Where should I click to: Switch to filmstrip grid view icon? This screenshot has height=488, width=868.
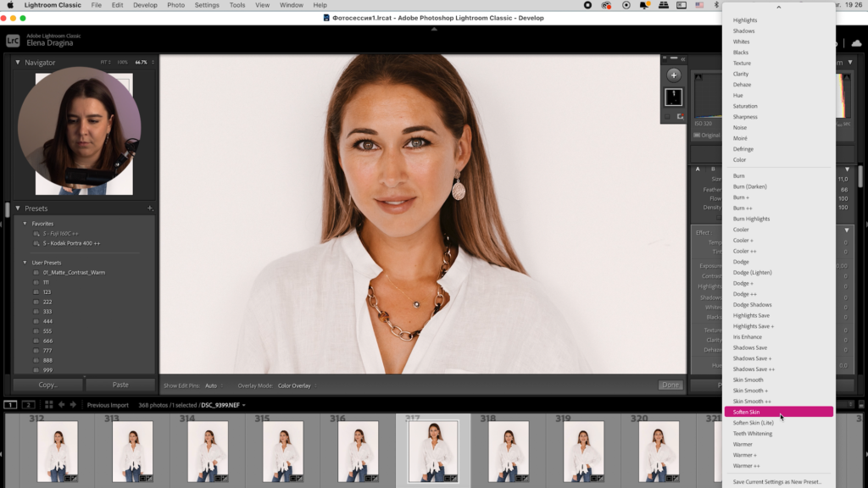[x=47, y=405]
